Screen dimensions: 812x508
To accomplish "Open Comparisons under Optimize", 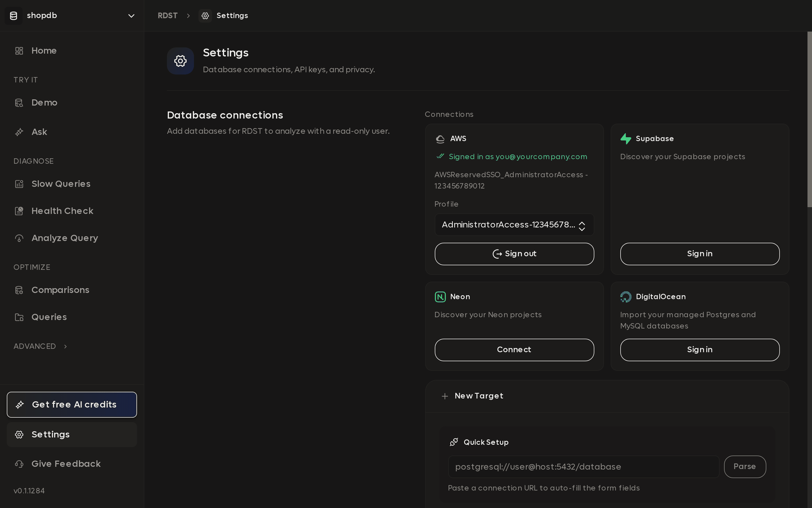I will pos(72,290).
